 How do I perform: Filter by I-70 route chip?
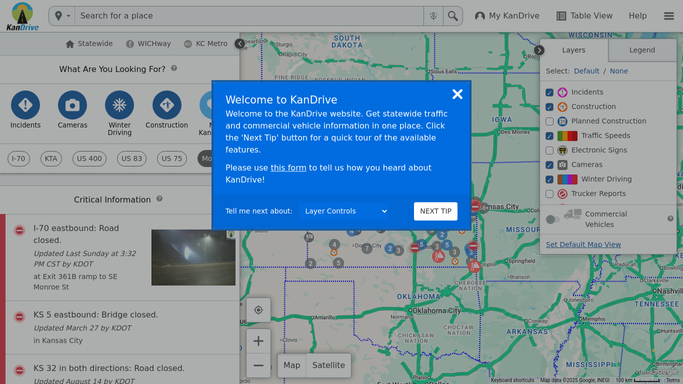[18, 158]
